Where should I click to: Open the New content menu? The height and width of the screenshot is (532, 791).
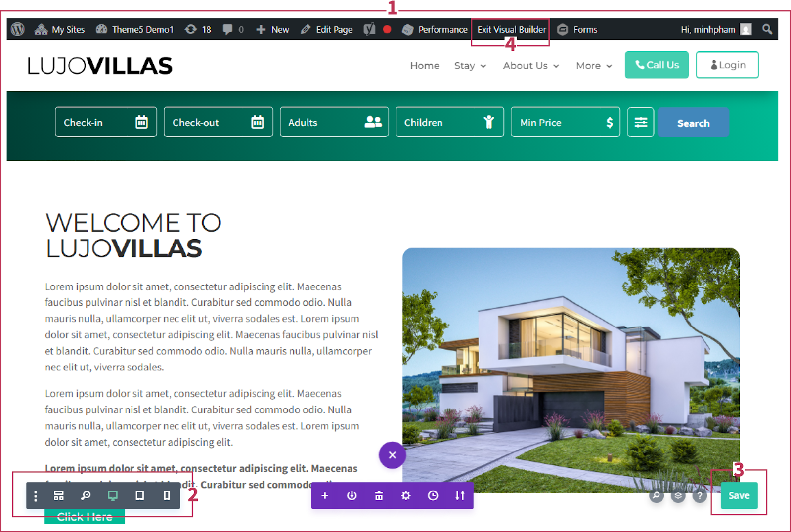[272, 29]
